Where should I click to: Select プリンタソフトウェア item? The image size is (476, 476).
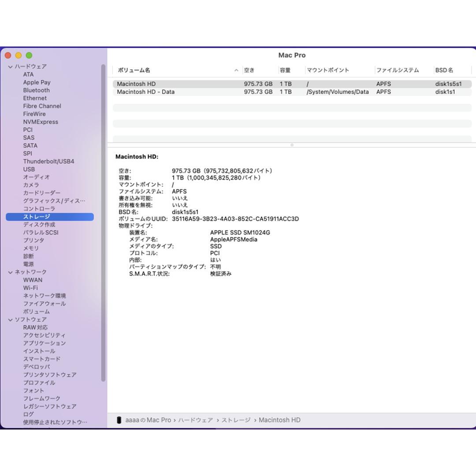coord(50,375)
